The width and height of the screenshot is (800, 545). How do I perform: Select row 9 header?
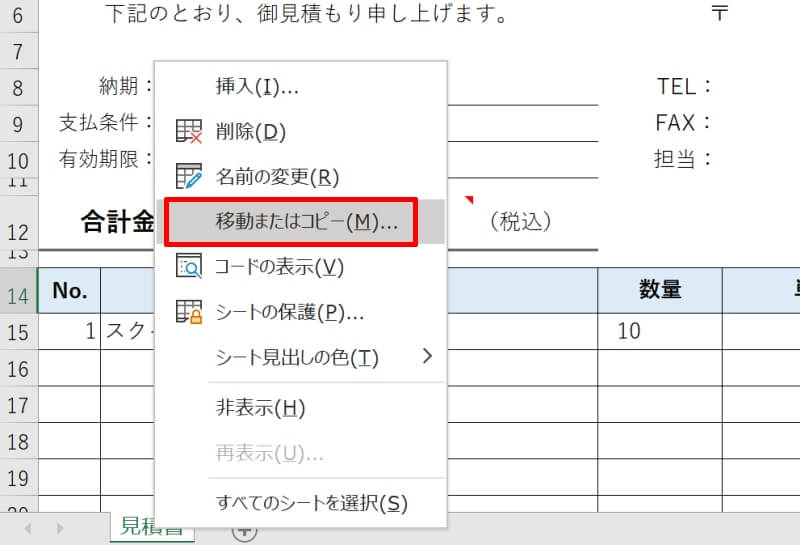click(18, 124)
